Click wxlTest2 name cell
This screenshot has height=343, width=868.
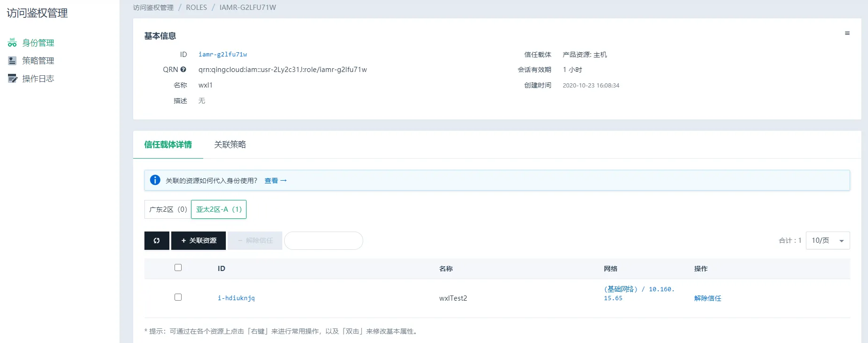(453, 298)
